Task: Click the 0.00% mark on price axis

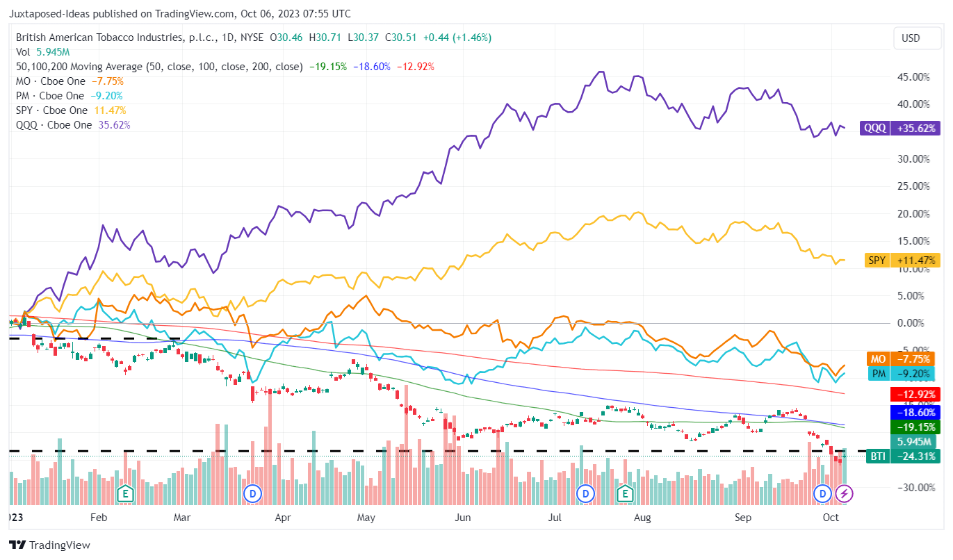Action: (x=911, y=323)
